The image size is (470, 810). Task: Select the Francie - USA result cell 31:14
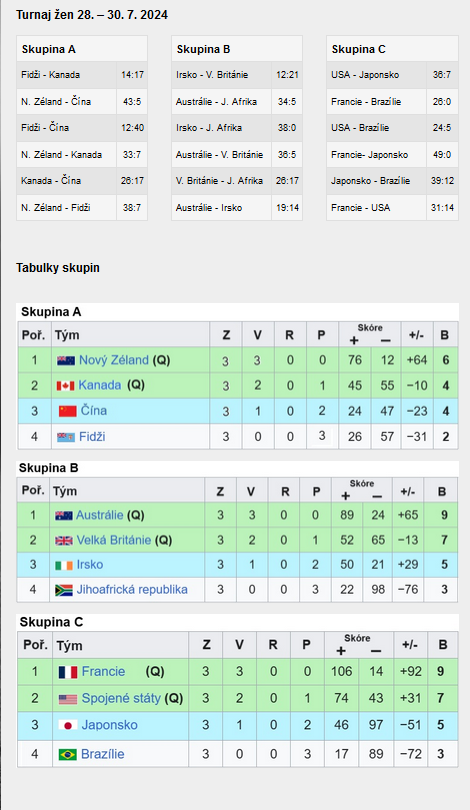(x=442, y=208)
